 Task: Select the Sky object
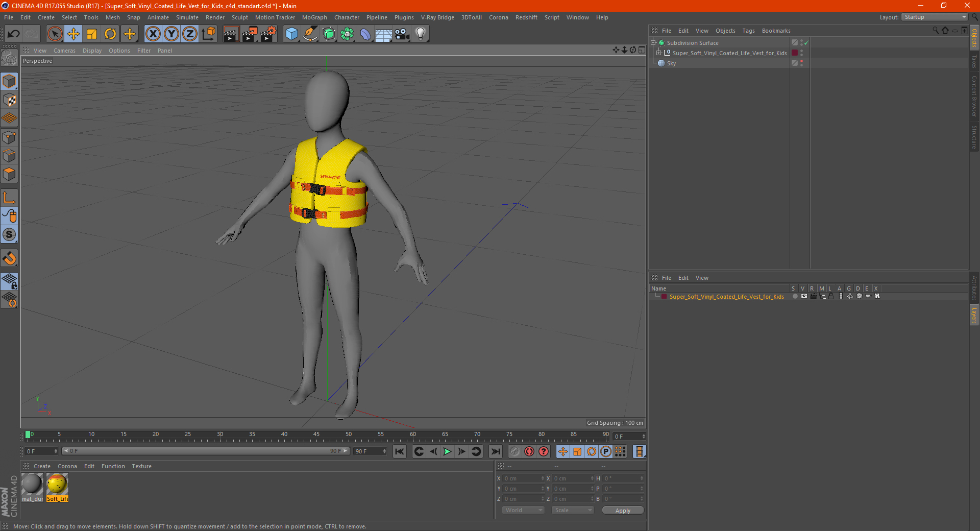(x=671, y=63)
